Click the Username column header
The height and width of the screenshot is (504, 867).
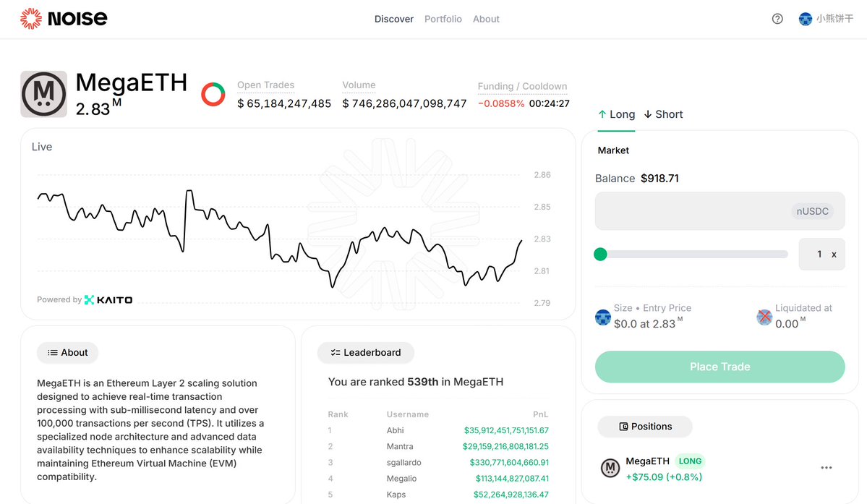click(408, 414)
